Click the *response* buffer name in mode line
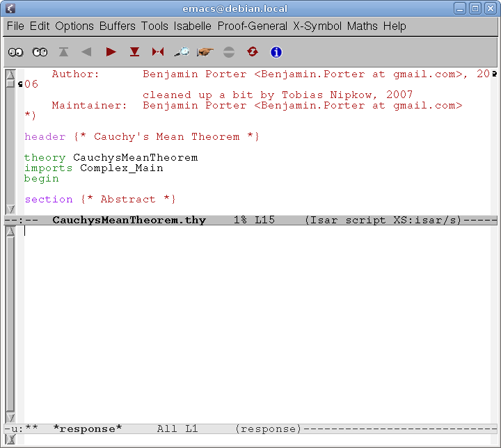The image size is (501, 448). click(87, 429)
